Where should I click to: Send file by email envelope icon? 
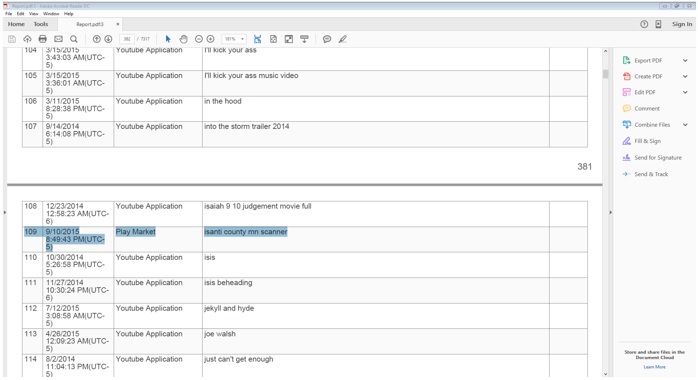[58, 39]
